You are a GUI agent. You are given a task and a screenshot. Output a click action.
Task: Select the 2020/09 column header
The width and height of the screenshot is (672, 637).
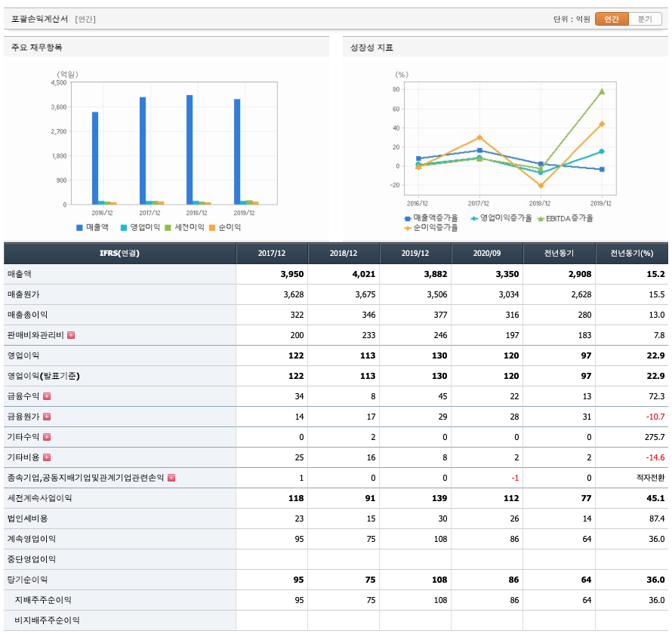pos(487,253)
